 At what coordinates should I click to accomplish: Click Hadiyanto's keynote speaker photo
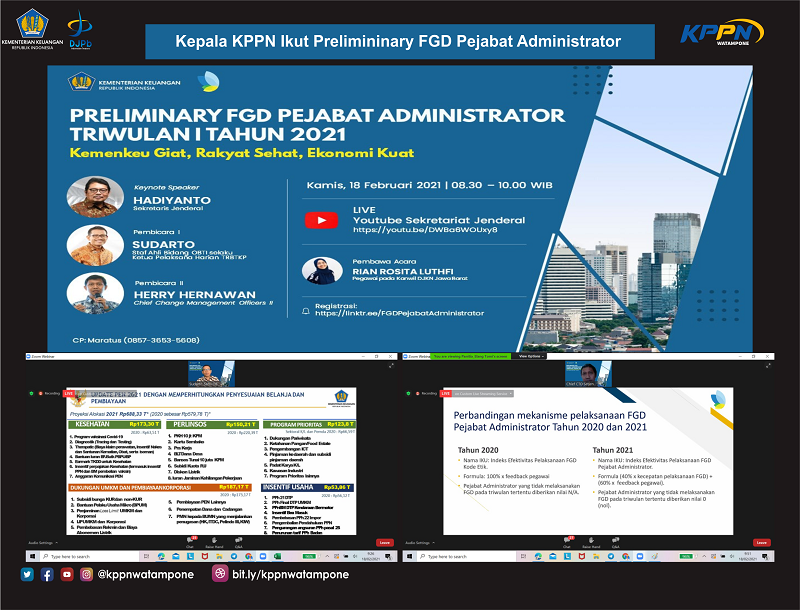(x=95, y=197)
